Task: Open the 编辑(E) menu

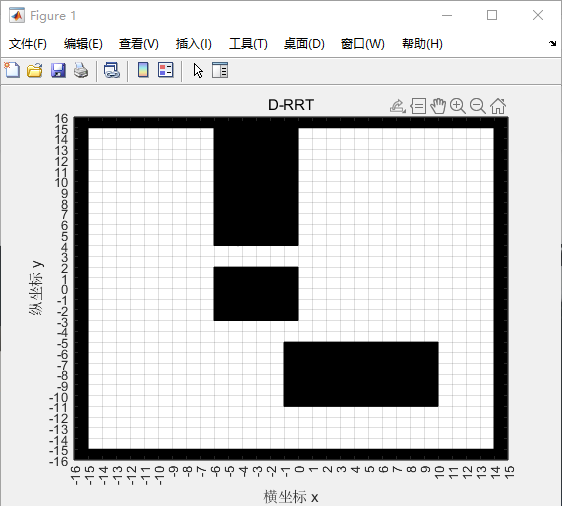Action: click(83, 44)
